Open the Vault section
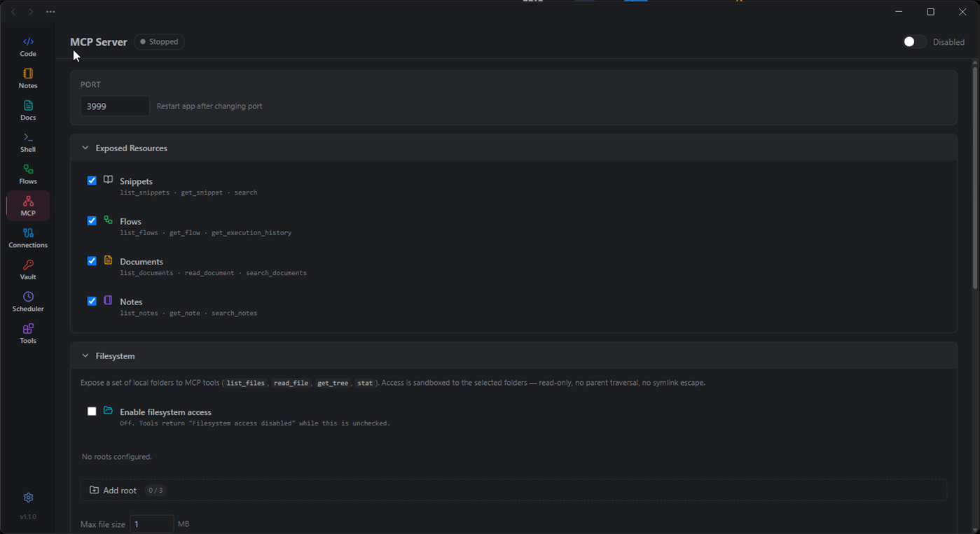Viewport: 980px width, 534px height. coord(28,270)
